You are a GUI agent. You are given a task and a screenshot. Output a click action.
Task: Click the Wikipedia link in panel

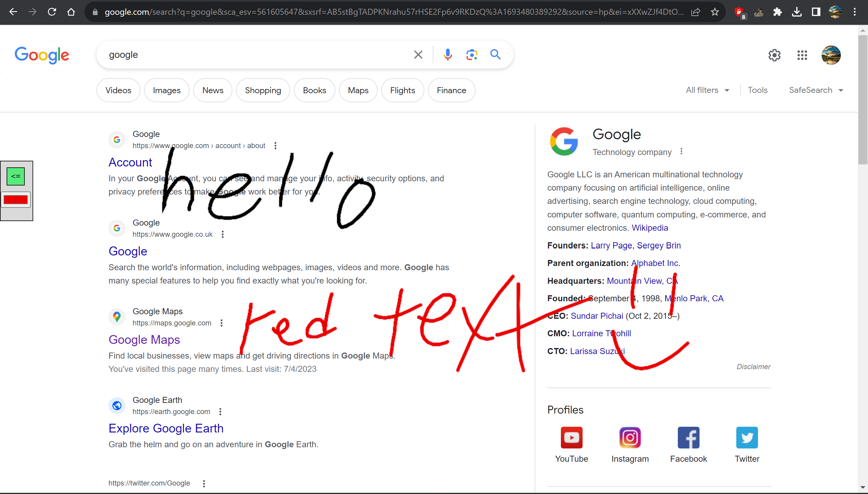649,228
